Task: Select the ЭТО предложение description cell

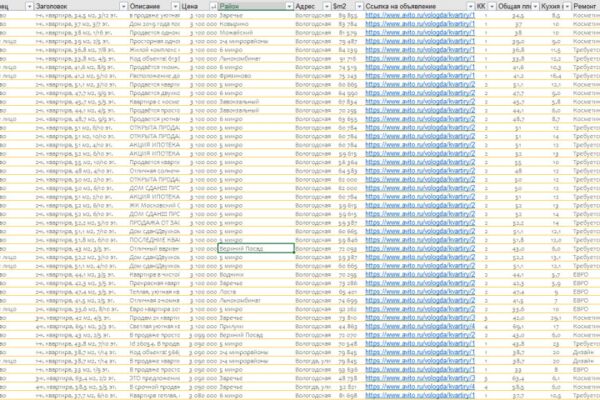Action: click(x=154, y=378)
